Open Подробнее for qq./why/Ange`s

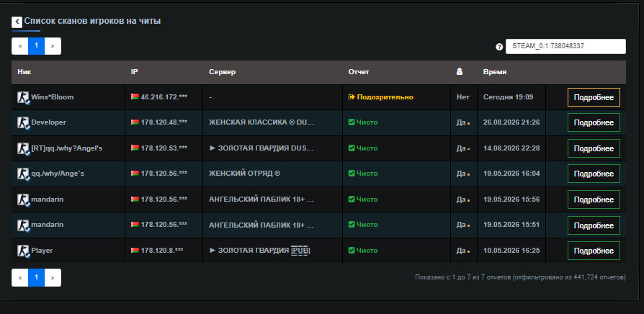[x=594, y=174]
